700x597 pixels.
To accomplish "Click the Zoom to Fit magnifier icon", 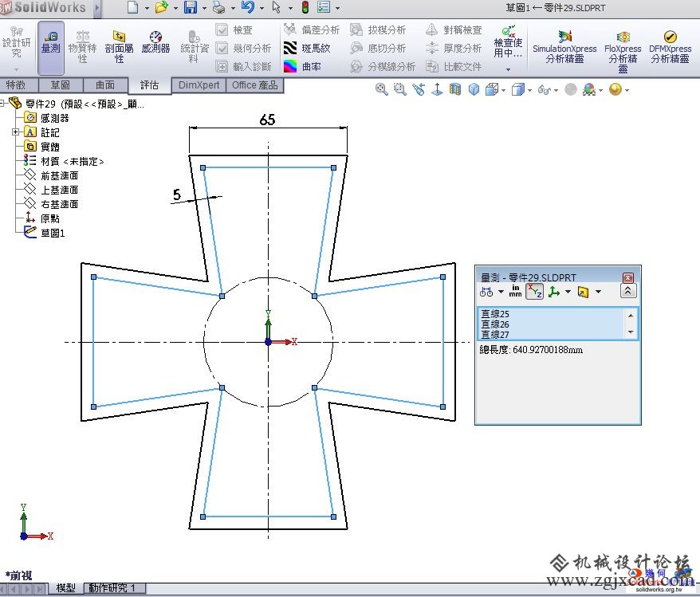I will pos(381,90).
